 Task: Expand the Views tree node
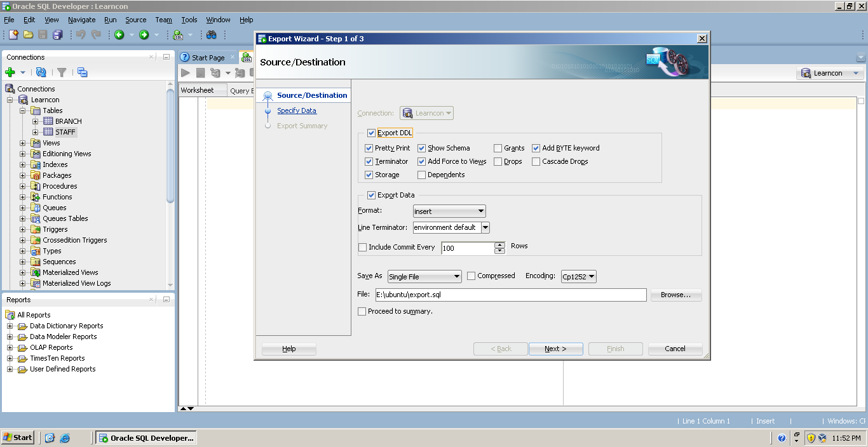point(23,143)
